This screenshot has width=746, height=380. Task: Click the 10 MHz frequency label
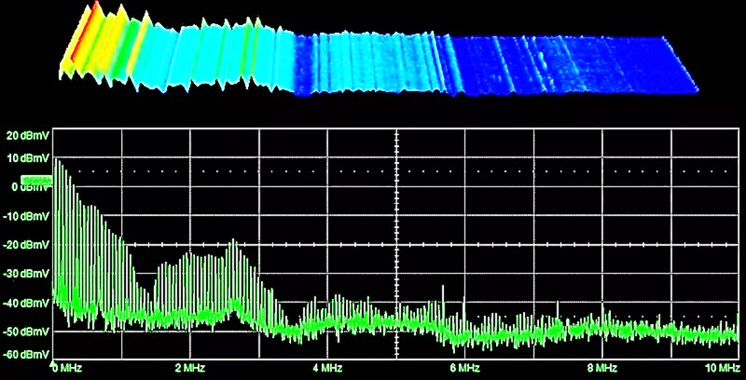(723, 368)
